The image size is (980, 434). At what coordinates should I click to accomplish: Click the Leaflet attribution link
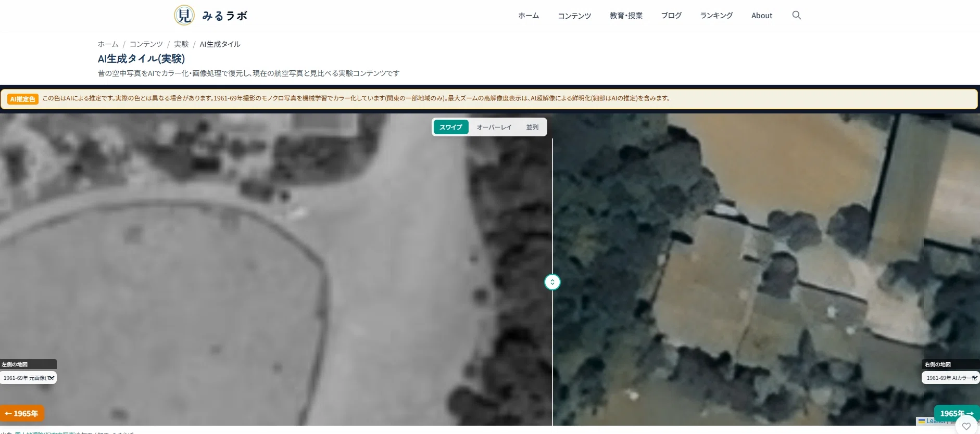click(x=936, y=421)
